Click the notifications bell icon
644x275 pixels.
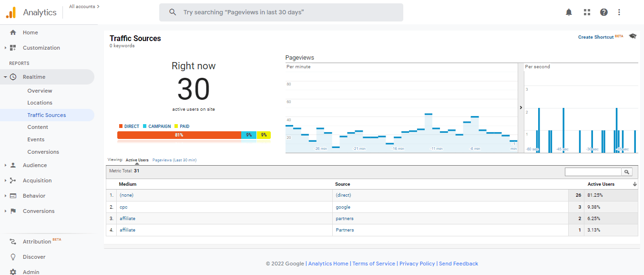[x=569, y=12]
